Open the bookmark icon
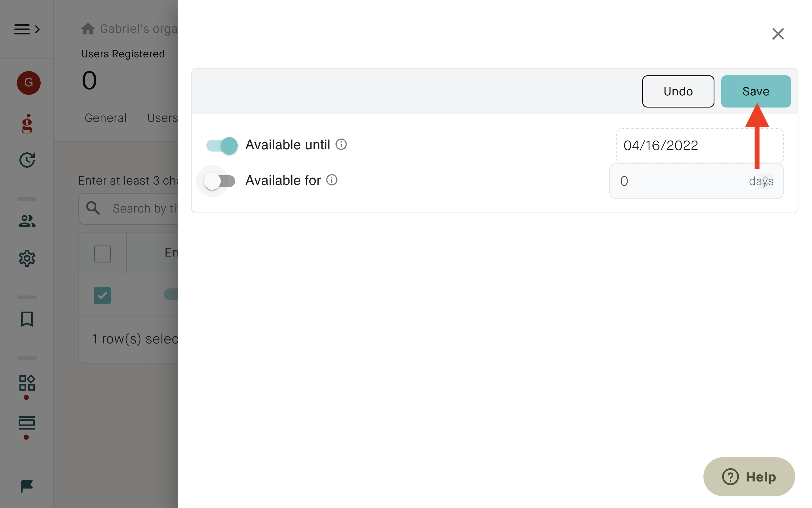 [27, 319]
